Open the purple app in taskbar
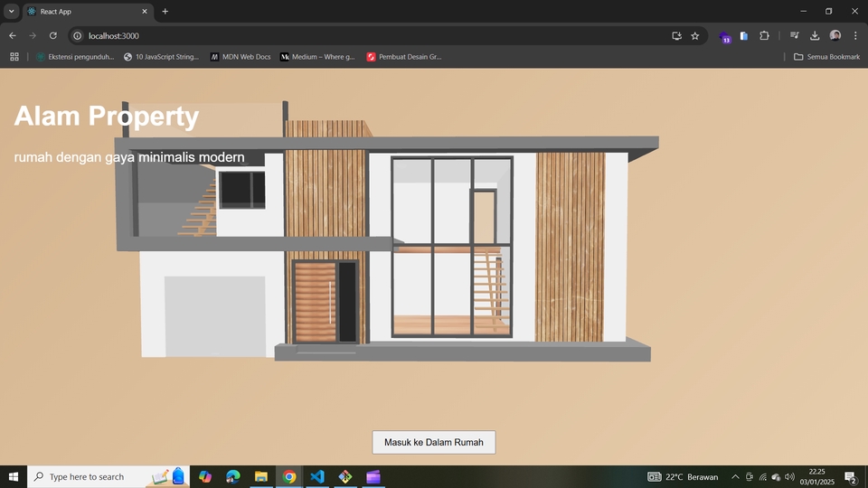Screen dimensions: 868x488 coord(373,476)
